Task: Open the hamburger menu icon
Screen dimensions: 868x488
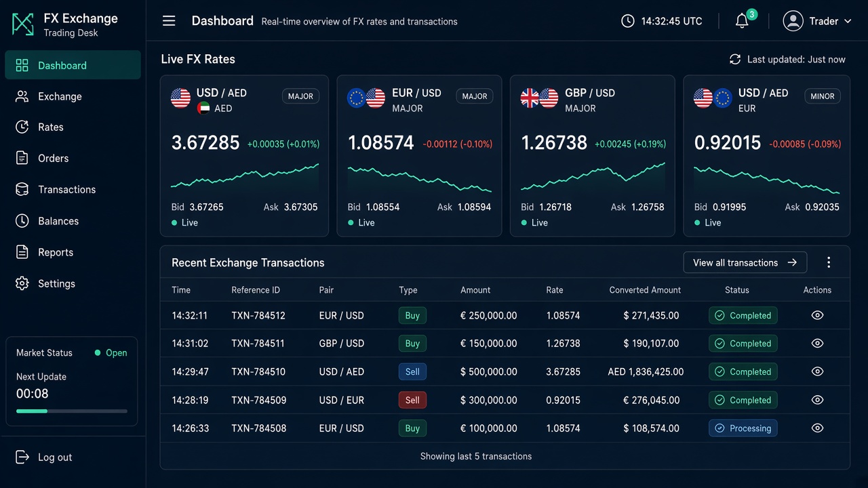Action: point(169,21)
